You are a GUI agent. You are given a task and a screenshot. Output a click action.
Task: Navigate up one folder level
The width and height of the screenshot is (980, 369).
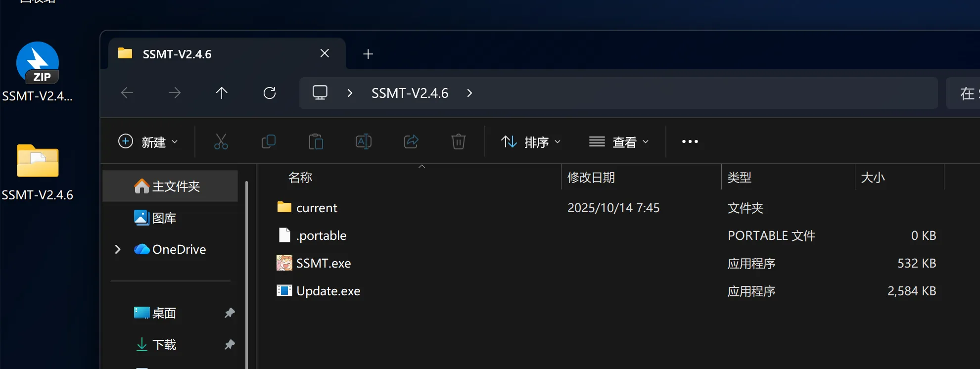coord(222,92)
